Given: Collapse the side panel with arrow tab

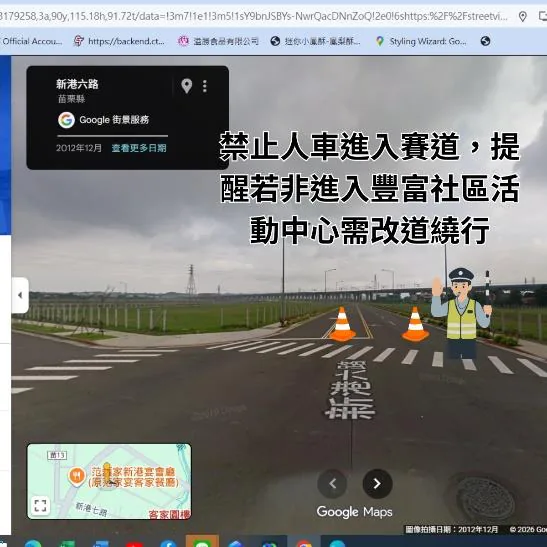Looking at the screenshot, I should (20, 295).
